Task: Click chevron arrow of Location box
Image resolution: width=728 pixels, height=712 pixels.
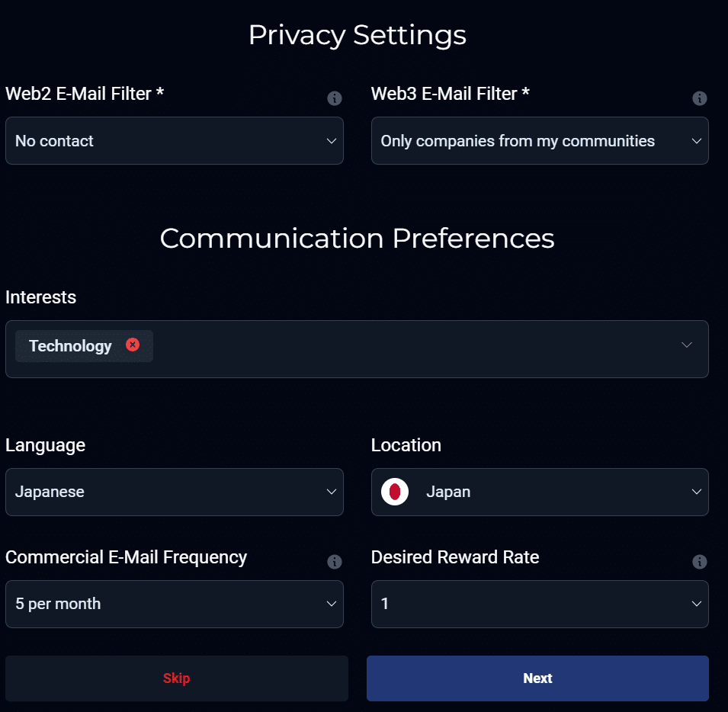Action: click(696, 492)
